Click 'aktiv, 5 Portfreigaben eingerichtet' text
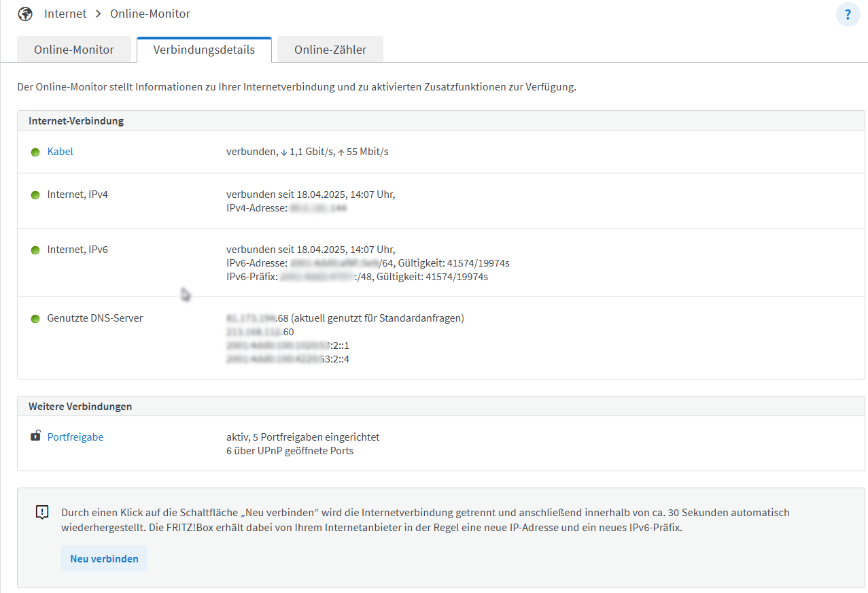The width and height of the screenshot is (868, 593). coord(303,437)
